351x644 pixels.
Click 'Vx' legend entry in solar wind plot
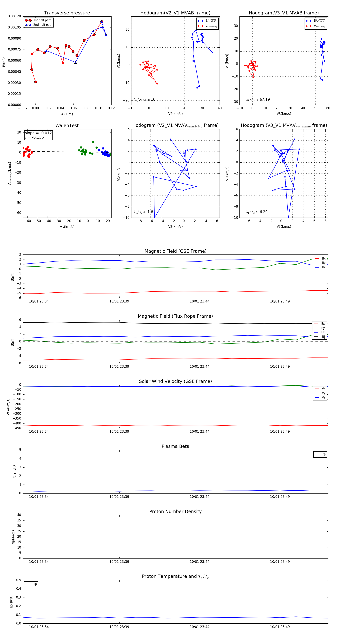(320, 389)
